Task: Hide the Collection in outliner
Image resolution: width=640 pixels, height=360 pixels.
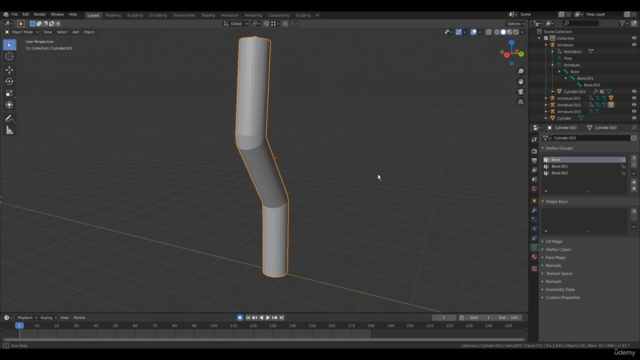Action: (x=634, y=38)
